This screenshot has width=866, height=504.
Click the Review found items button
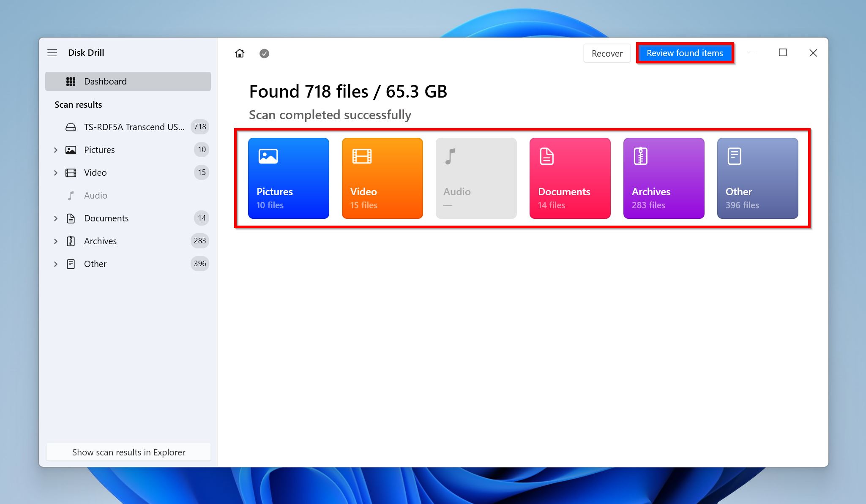(685, 53)
